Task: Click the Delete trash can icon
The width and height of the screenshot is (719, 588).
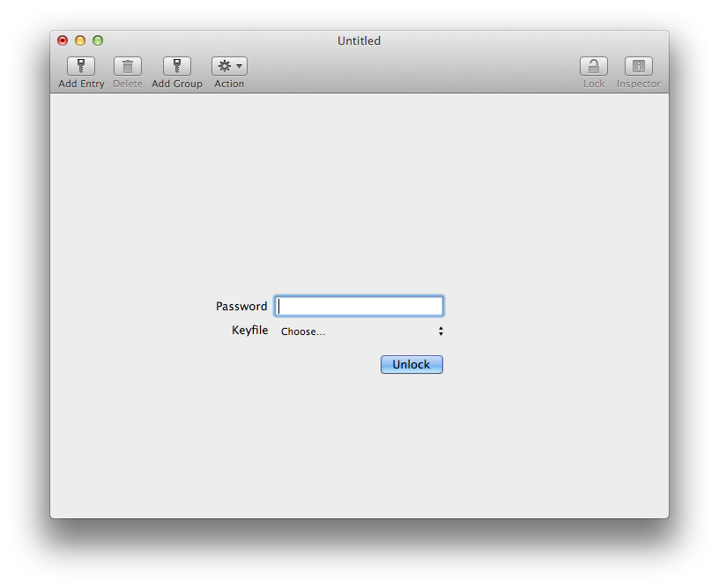Action: (128, 66)
